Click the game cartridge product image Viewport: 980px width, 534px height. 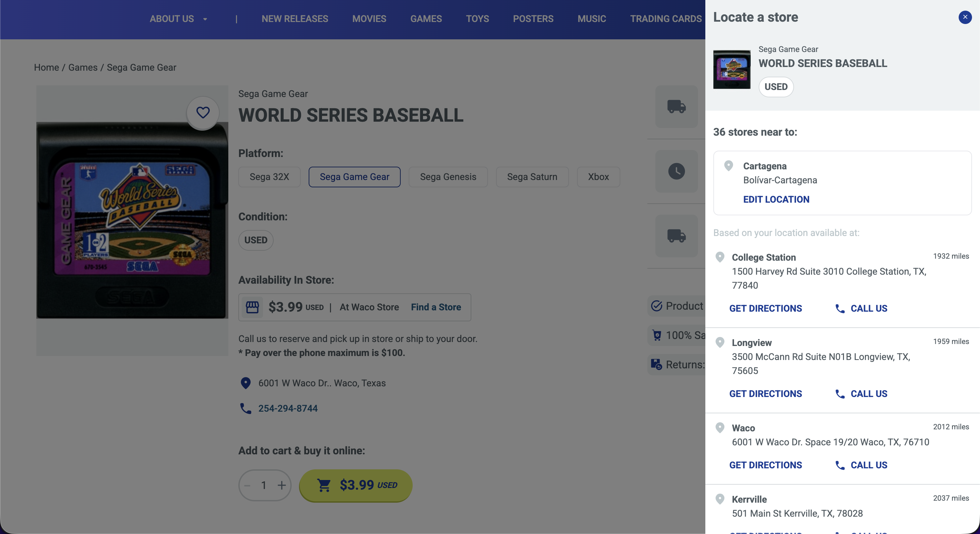[x=132, y=221]
